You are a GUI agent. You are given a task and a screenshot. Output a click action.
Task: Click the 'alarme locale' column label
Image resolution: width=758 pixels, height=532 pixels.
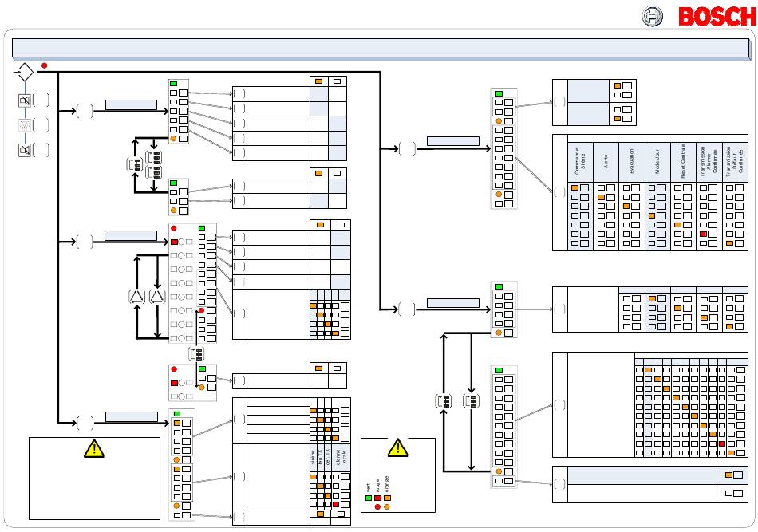pos(341,457)
